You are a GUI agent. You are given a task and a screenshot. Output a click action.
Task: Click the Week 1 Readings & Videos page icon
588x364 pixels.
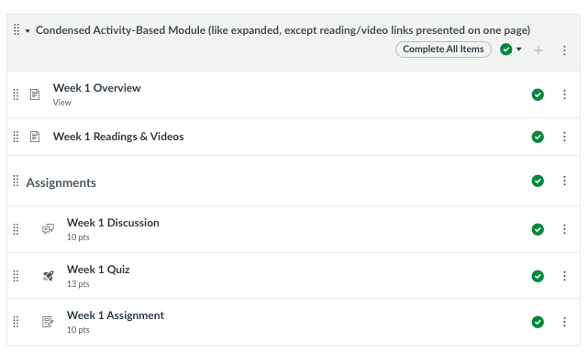coord(35,137)
